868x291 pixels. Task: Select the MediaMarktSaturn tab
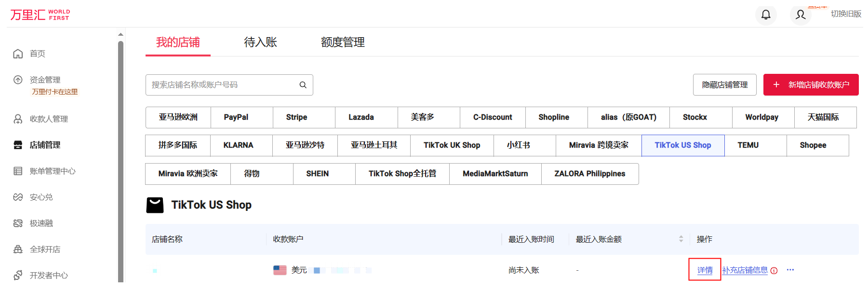point(495,174)
